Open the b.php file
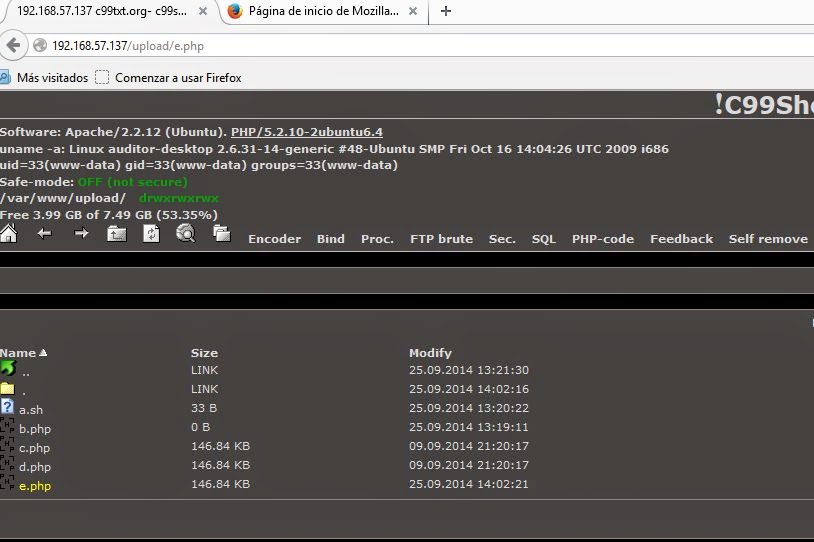814x542 pixels. click(x=35, y=429)
